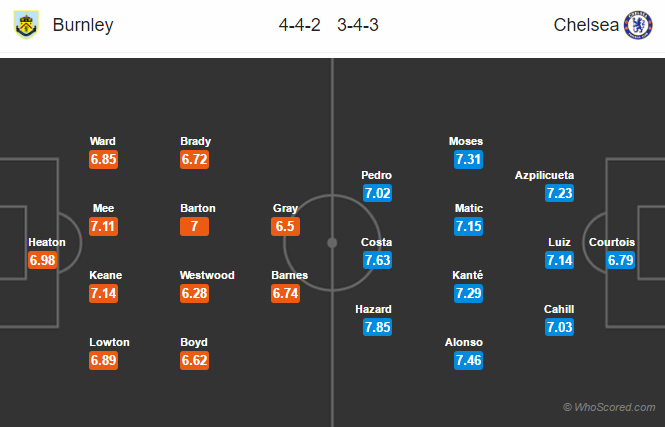Click the 4-4-2 formation label
Screen dimensions: 665x427
click(x=299, y=25)
